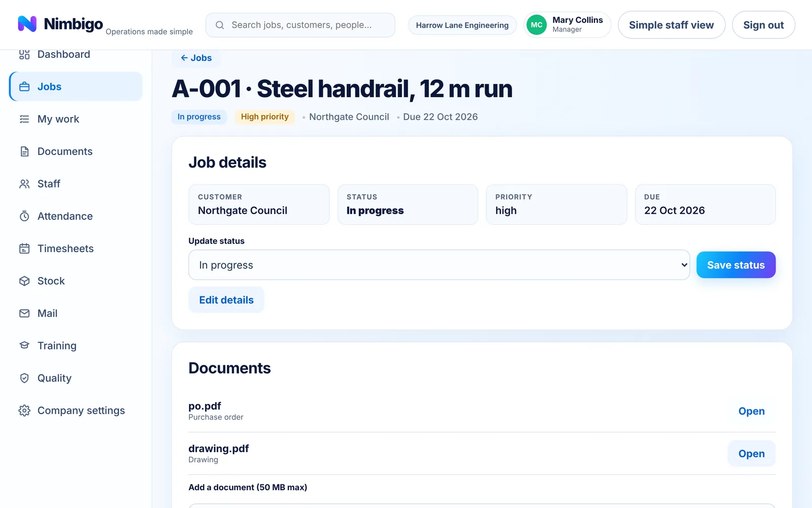Click the Priority high card
The height and width of the screenshot is (508, 812).
point(557,204)
